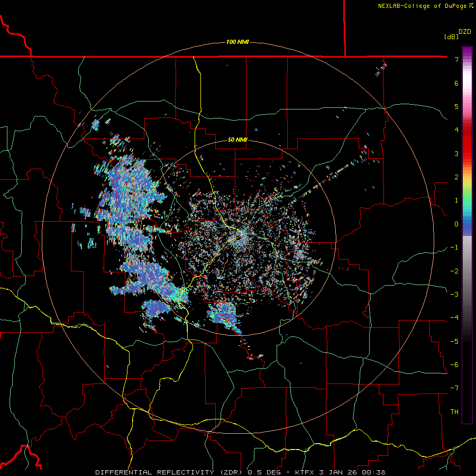Click the 50 NMI range ring label
476x476 pixels.
237,140
